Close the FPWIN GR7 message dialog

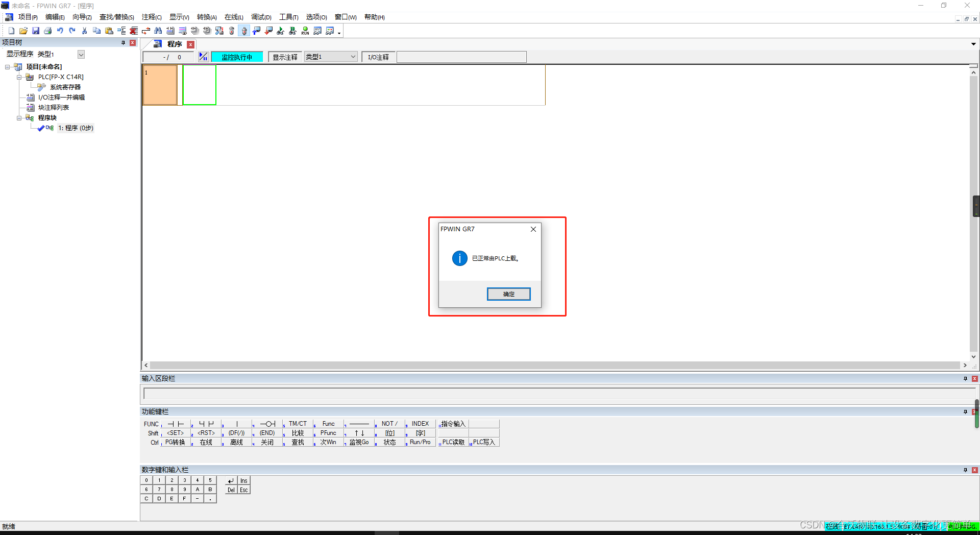point(533,229)
